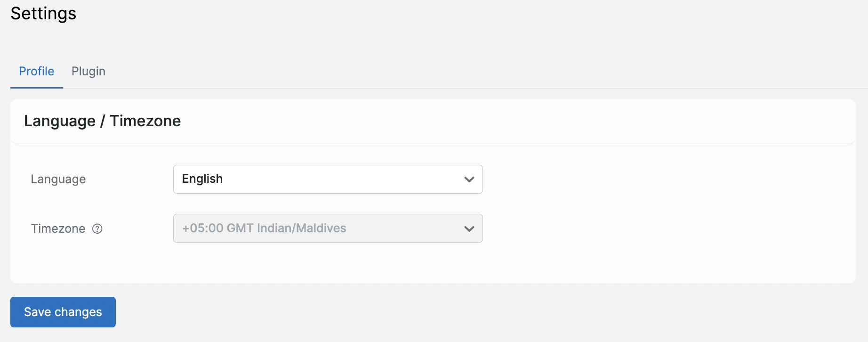The image size is (868, 342).
Task: Switch to the Profile tab
Action: point(36,71)
